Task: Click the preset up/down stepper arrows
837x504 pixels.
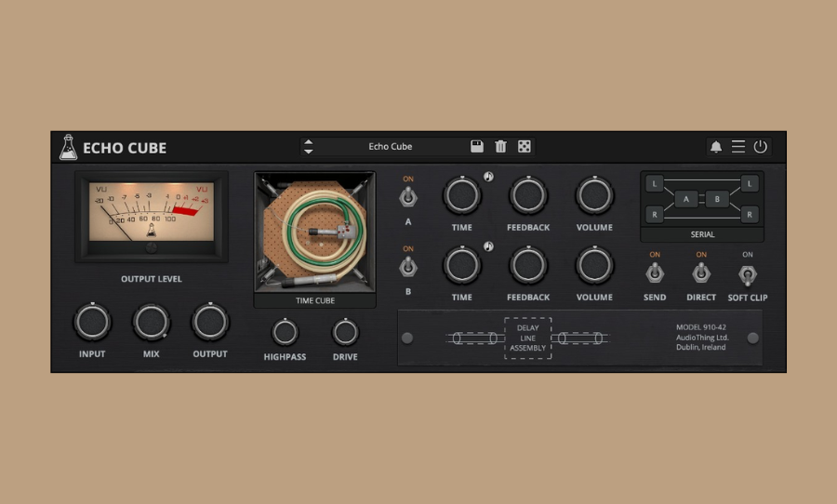Action: coord(309,147)
